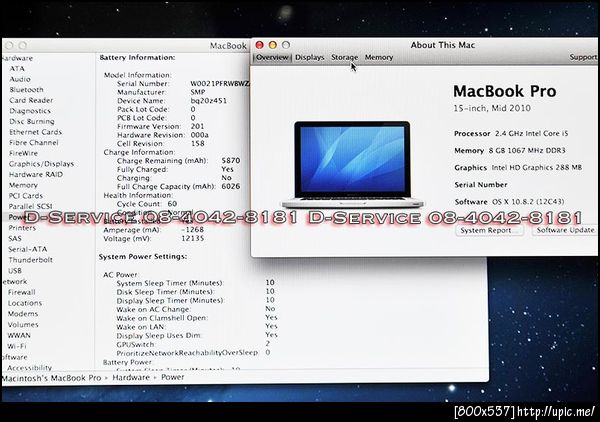Click the Serial Number label in About This Mac
The width and height of the screenshot is (600, 422).
point(481,185)
